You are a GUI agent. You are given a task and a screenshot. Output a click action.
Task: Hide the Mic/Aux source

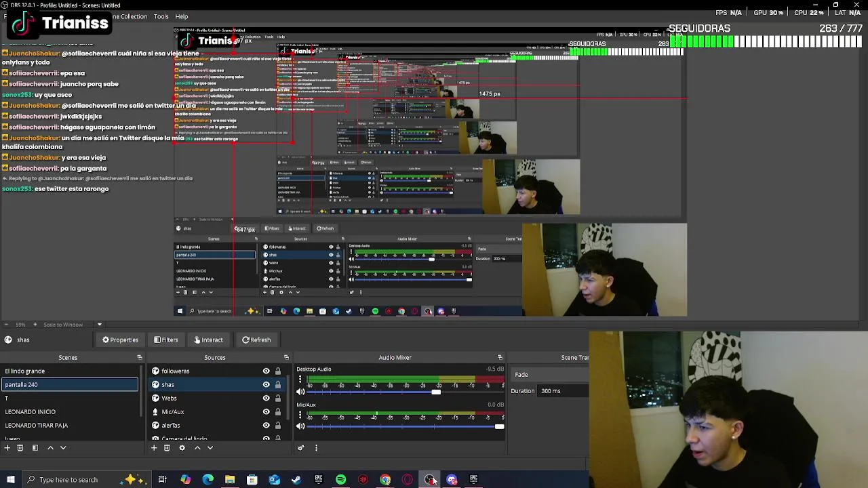[x=266, y=411]
